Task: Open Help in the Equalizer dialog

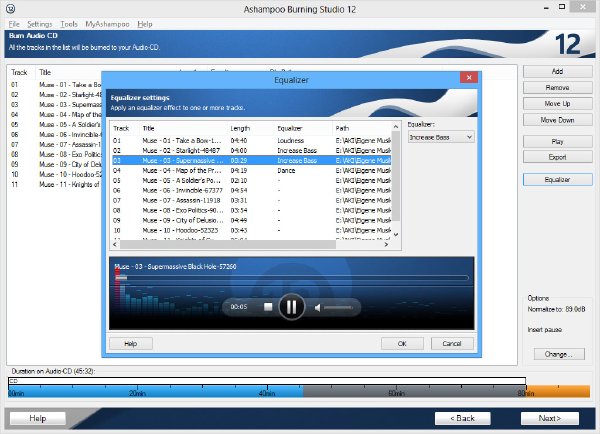Action: (131, 343)
